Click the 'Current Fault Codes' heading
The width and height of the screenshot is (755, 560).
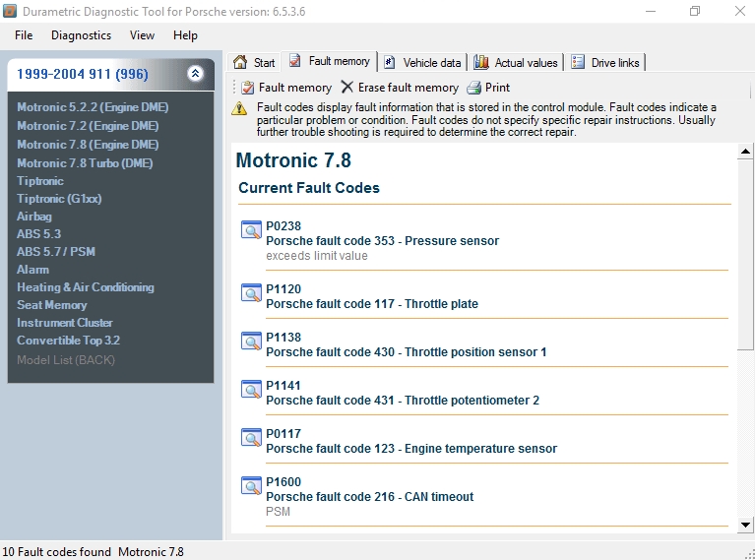pos(309,188)
